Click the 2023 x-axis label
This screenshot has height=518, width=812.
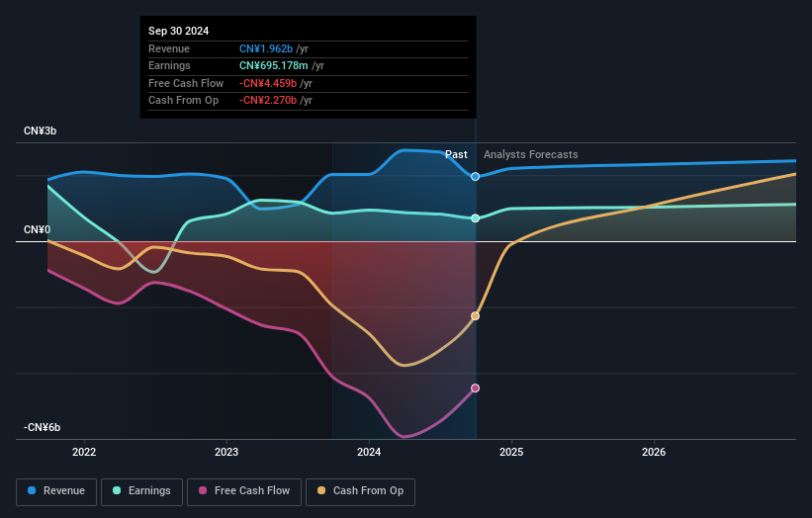(x=226, y=452)
